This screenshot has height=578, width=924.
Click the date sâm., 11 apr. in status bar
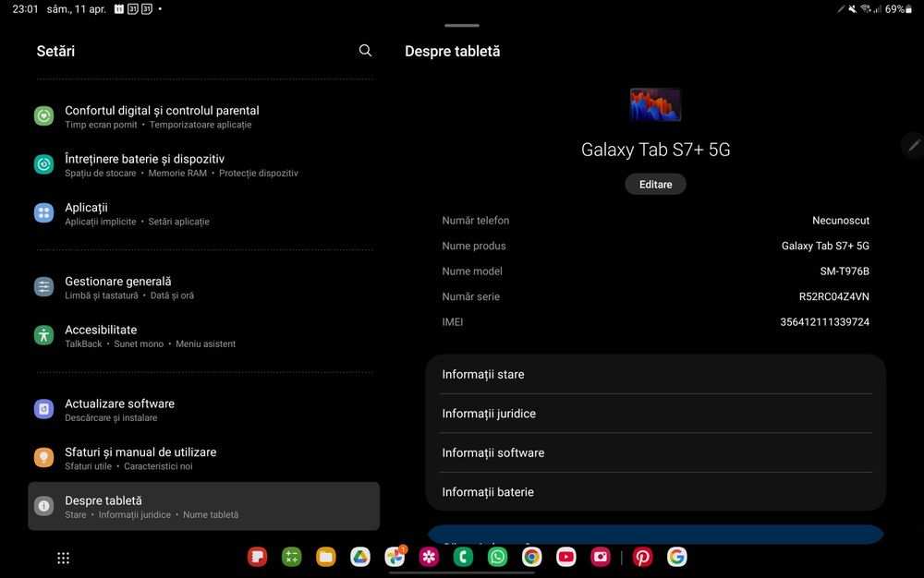tap(77, 9)
